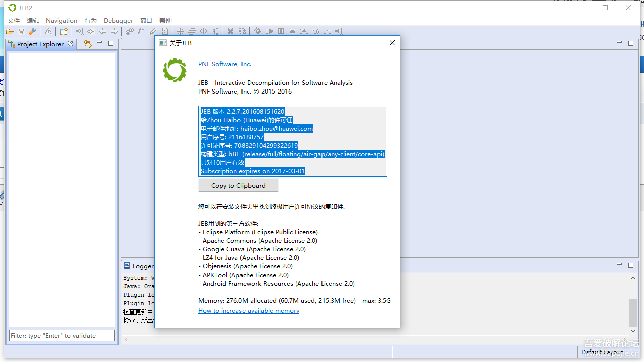Screen dimensions: 644x362
Task: Click the Memory: 276.0M allocated line
Action: 294,301
